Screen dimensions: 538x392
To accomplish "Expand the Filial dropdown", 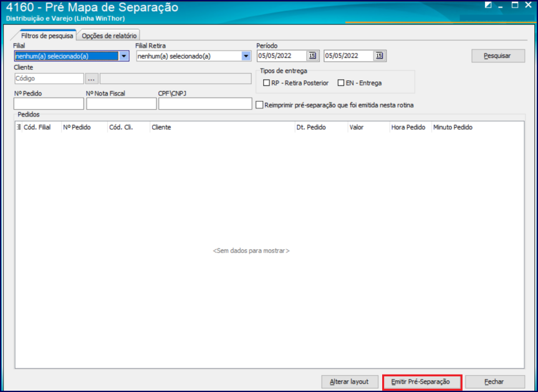I will [x=123, y=56].
